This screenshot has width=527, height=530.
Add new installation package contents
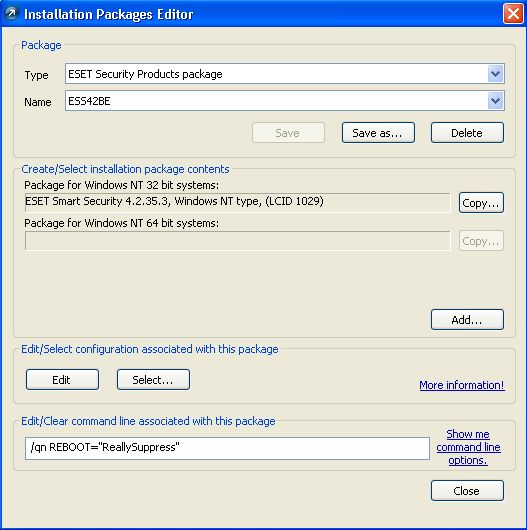pyautogui.click(x=467, y=319)
